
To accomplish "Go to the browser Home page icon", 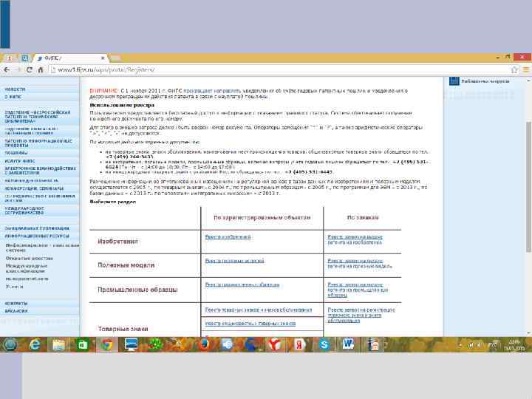I will click(41, 70).
